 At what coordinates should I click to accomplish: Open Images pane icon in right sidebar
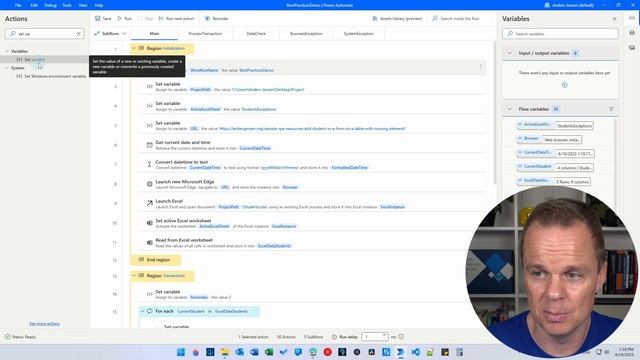tap(632, 48)
